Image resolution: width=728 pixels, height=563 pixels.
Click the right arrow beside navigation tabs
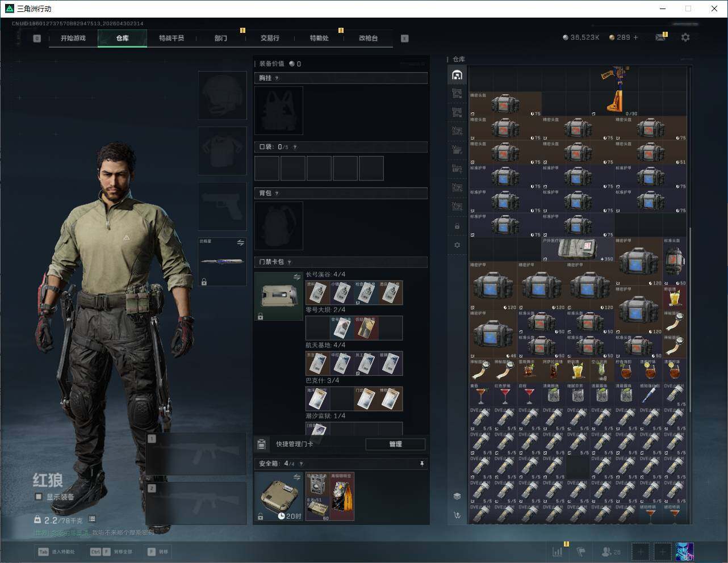coord(404,39)
